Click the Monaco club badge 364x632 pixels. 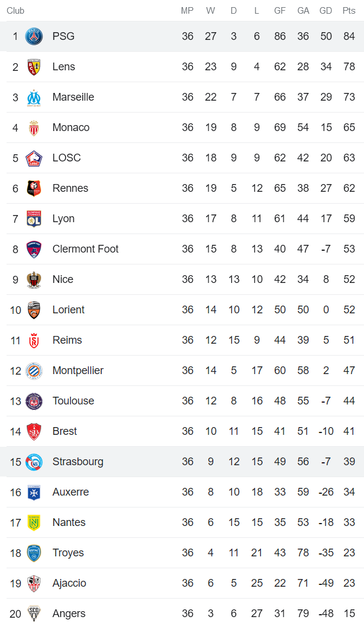pos(34,127)
